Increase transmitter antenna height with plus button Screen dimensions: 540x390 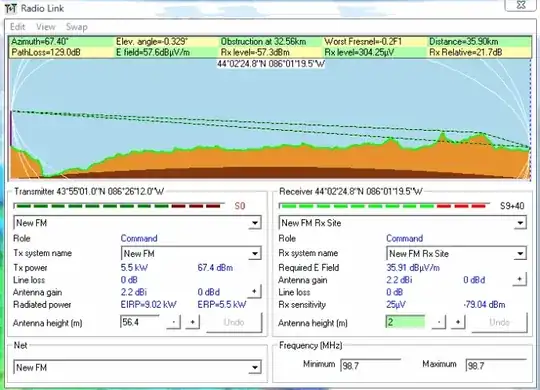pyautogui.click(x=193, y=322)
